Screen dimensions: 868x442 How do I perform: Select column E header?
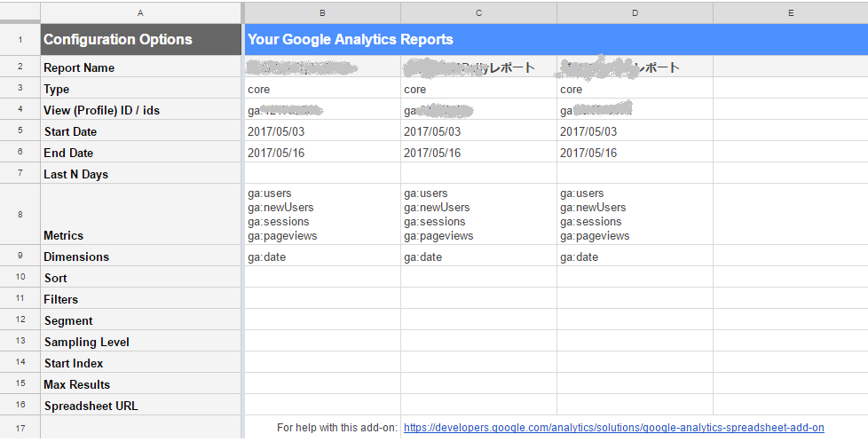791,12
